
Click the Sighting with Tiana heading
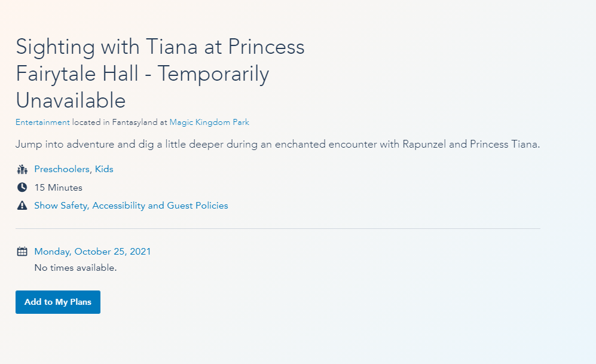tap(160, 47)
